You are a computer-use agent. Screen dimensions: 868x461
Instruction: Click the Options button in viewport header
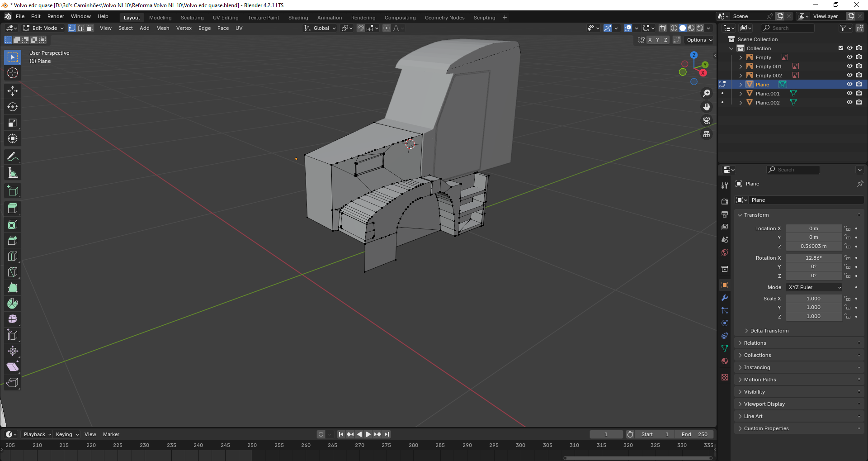pyautogui.click(x=699, y=40)
